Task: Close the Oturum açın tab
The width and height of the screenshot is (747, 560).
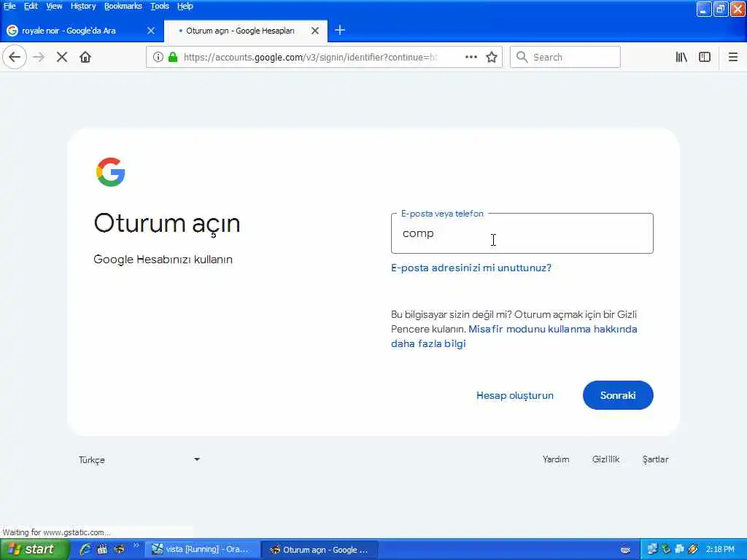Action: pos(315,31)
